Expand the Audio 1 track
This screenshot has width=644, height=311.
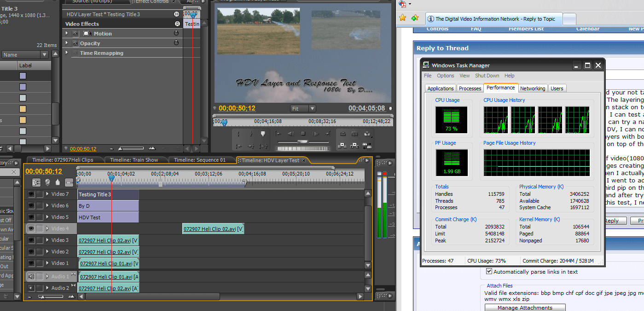47,276
